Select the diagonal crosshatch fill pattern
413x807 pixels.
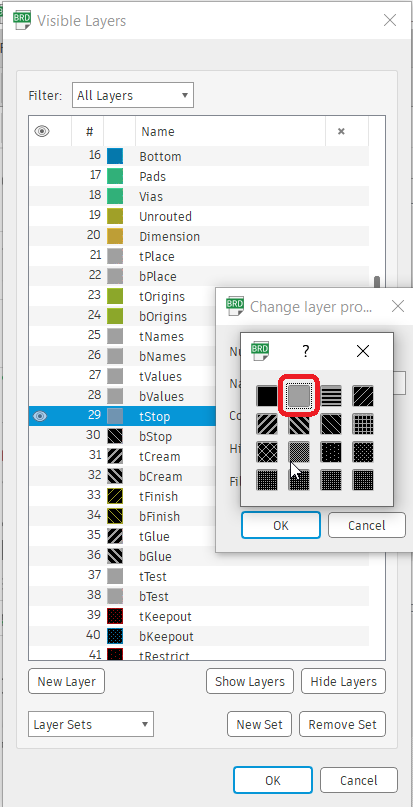click(267, 452)
